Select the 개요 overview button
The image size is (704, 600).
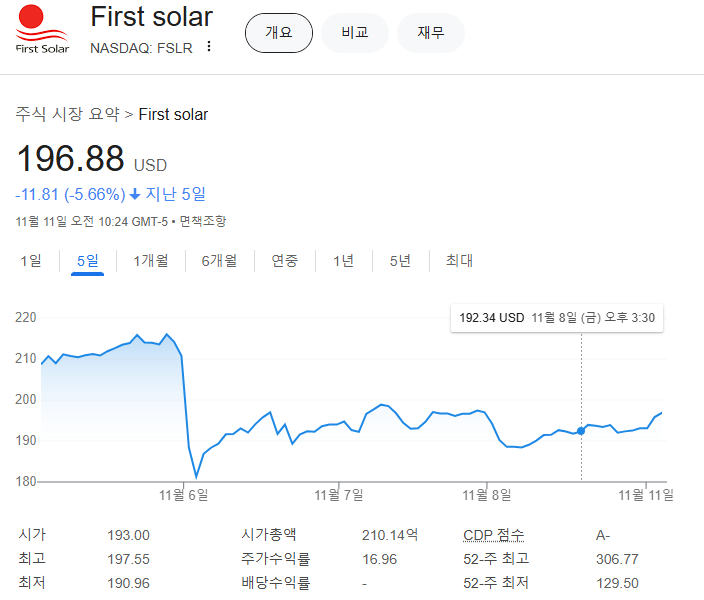pyautogui.click(x=279, y=33)
